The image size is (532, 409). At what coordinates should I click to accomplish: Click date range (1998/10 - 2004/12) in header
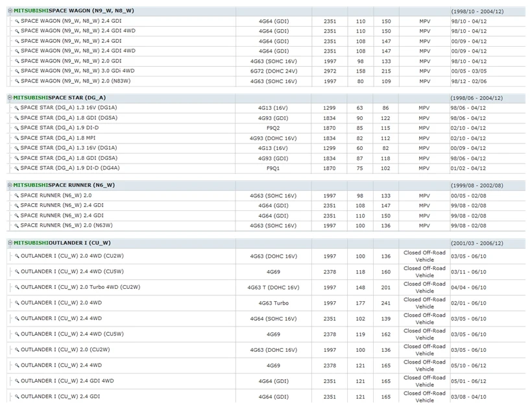point(477,12)
